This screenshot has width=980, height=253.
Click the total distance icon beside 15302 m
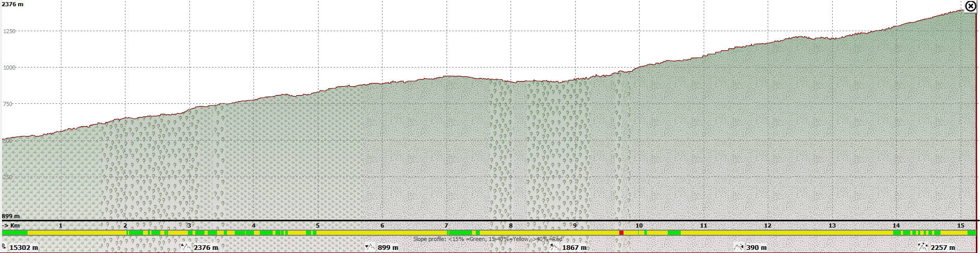tap(4, 247)
